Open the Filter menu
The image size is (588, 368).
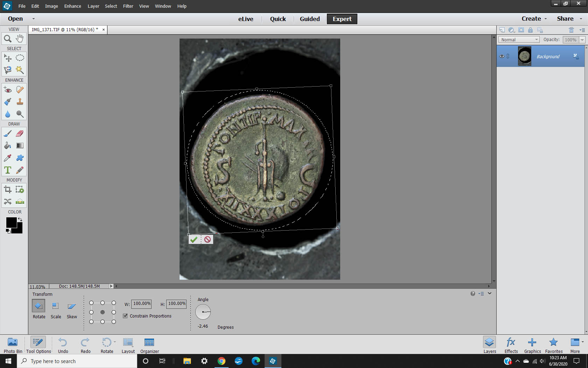[x=128, y=6]
